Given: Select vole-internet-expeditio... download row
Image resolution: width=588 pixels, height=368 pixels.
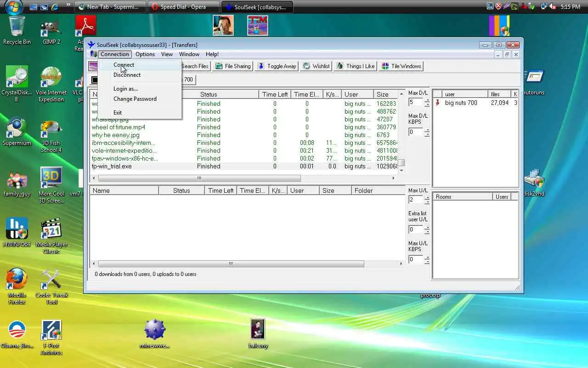Looking at the screenshot, I should [x=244, y=151].
